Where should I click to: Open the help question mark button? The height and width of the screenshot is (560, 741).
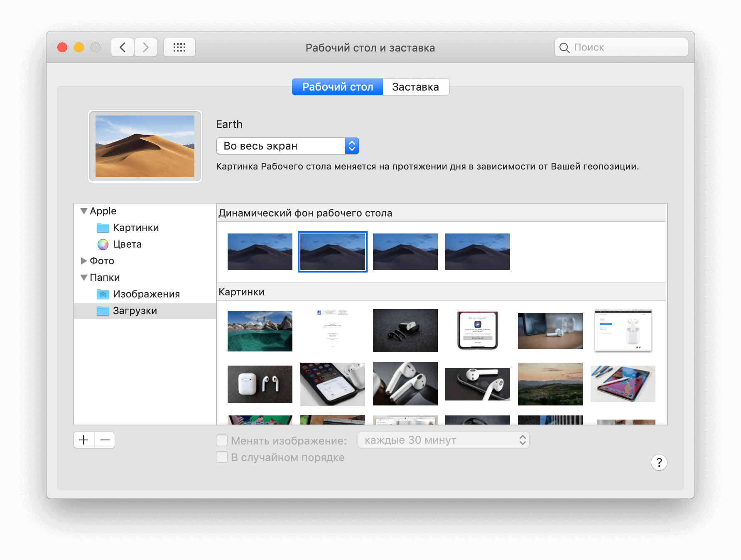pos(659,462)
